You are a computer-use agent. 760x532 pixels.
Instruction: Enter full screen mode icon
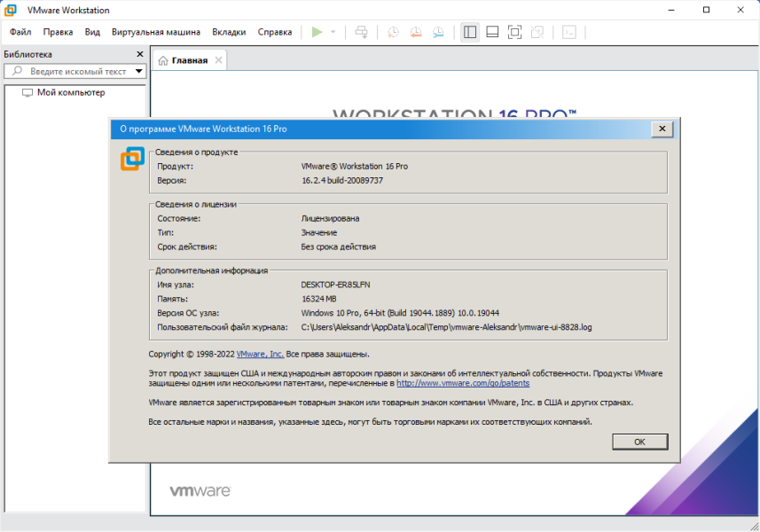point(514,32)
